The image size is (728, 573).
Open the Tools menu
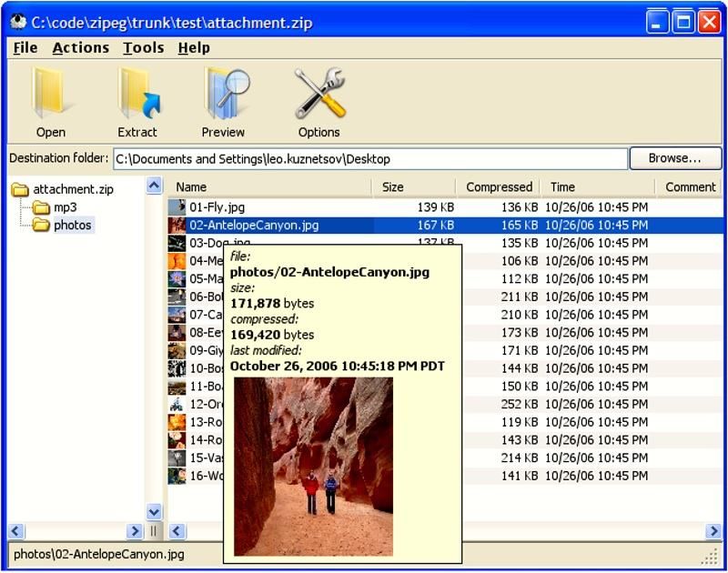144,47
